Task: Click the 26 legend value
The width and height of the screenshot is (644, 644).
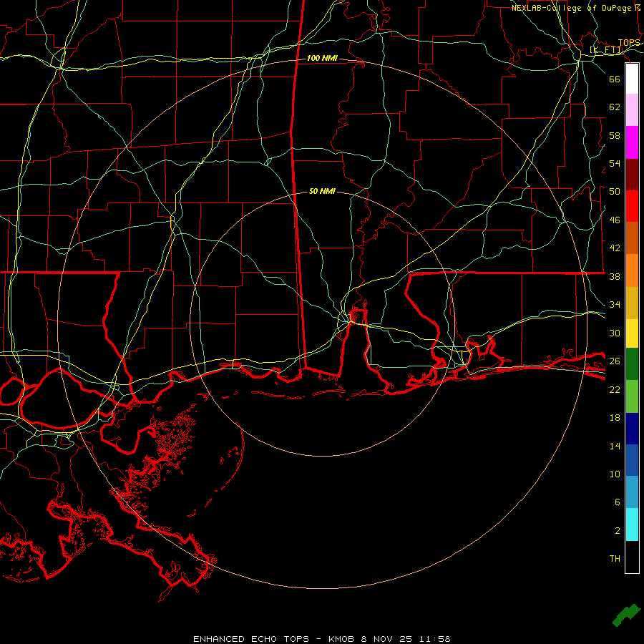Action: (x=615, y=361)
